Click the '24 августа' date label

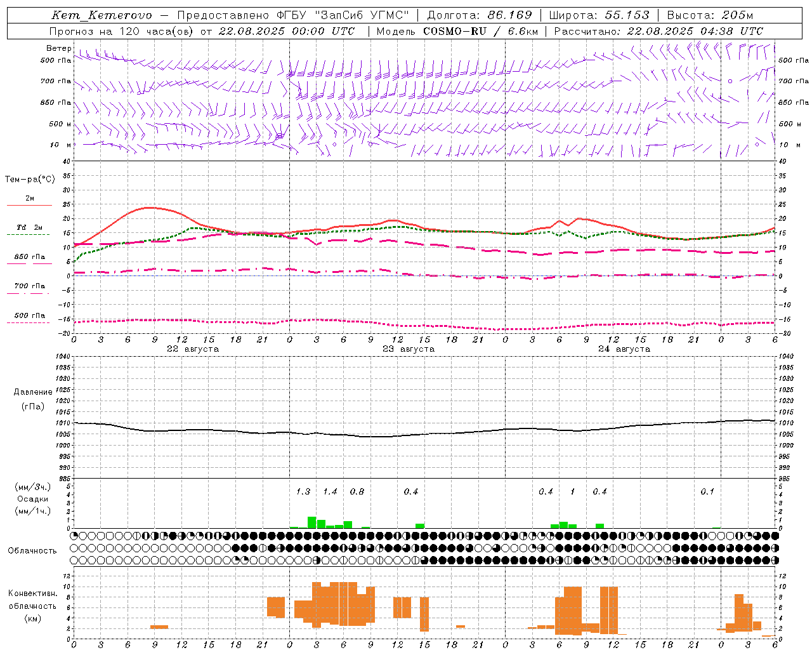click(624, 349)
